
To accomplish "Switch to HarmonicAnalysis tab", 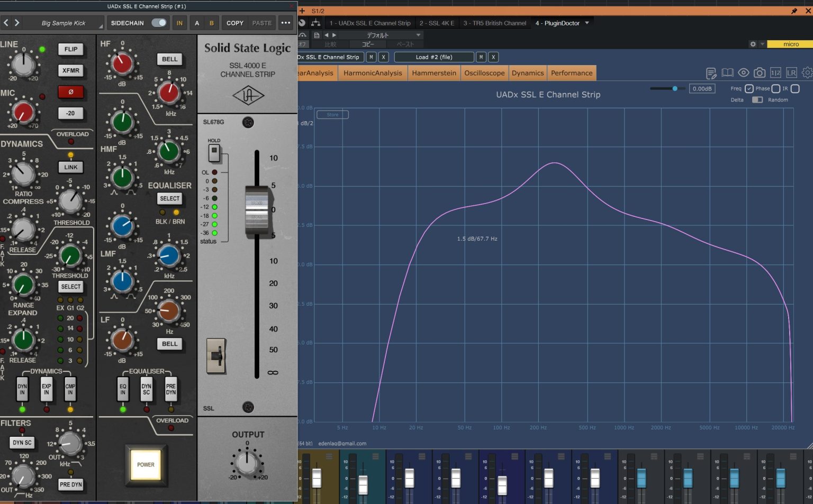I will (x=373, y=73).
